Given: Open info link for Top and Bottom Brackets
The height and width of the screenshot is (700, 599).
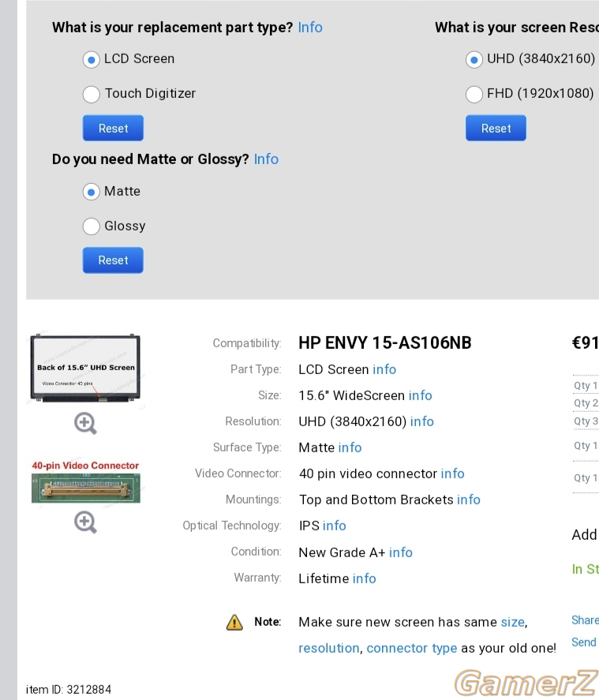Looking at the screenshot, I should 469,500.
